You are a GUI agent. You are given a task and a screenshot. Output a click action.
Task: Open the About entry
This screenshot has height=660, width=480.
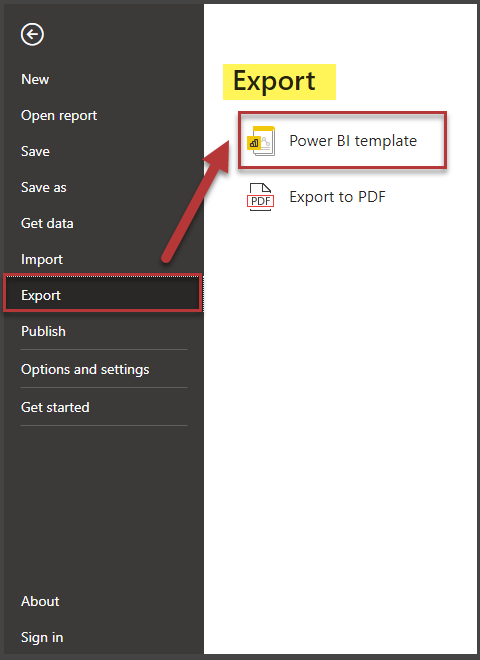40,601
